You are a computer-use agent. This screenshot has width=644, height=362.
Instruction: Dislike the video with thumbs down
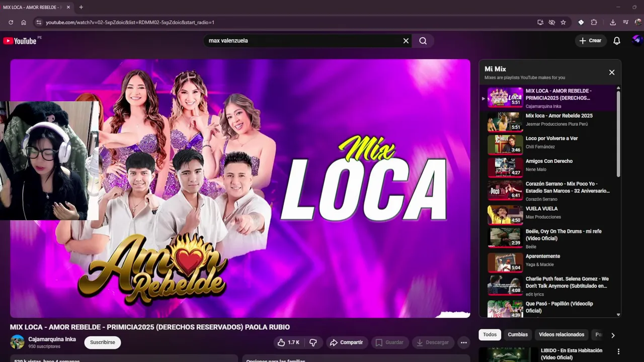tap(313, 342)
